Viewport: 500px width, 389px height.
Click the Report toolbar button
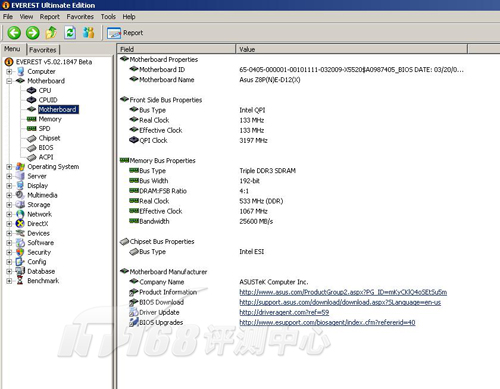tap(125, 33)
